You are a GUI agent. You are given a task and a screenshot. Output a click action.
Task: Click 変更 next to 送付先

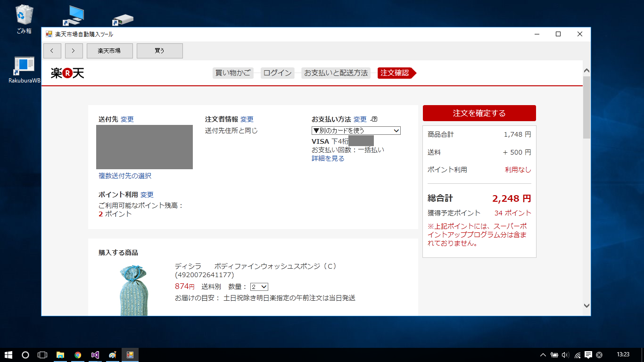(x=127, y=119)
